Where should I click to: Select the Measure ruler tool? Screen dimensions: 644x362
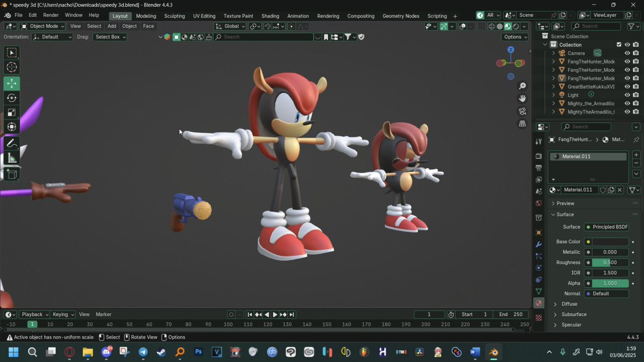point(12,158)
